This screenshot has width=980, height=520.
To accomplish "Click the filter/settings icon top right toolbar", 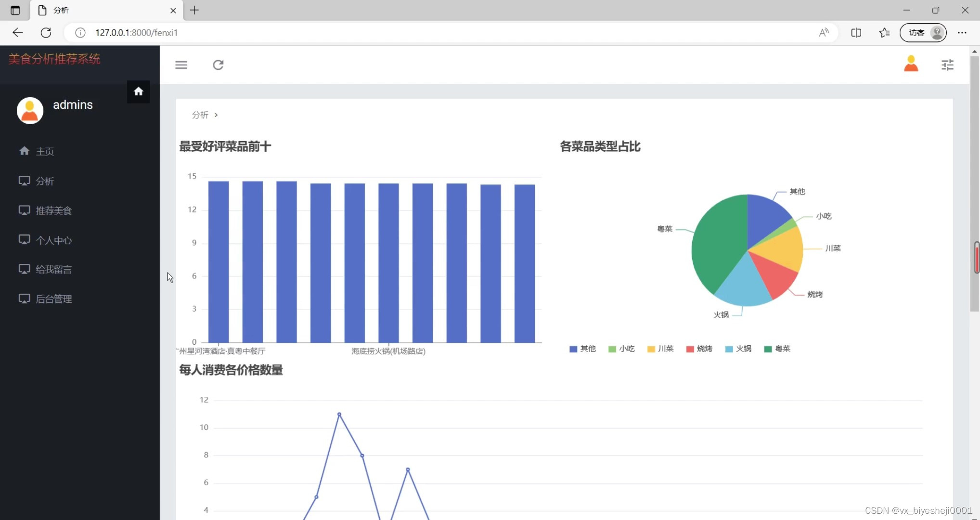I will pos(948,65).
